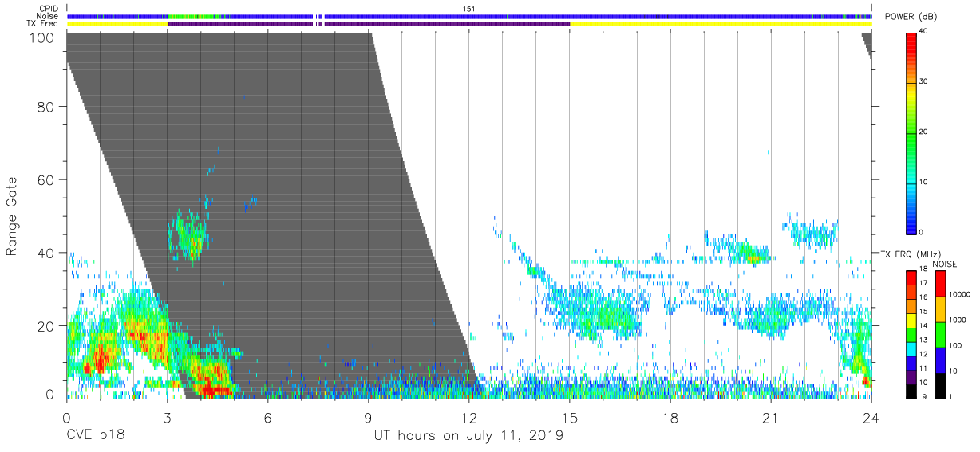The width and height of the screenshot is (980, 452).
Task: Click power colorbar label 30
Action: (x=923, y=81)
